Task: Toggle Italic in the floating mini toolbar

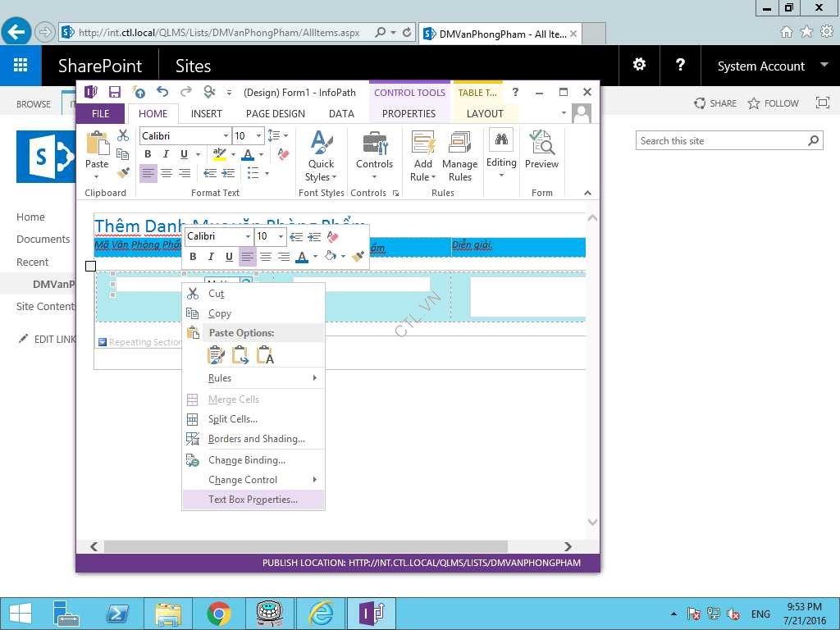Action: coord(211,257)
